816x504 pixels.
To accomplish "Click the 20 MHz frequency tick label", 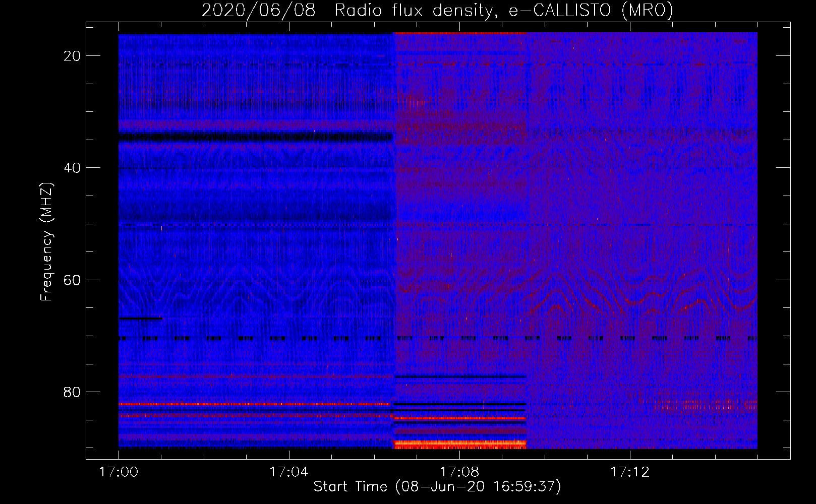I will (x=72, y=56).
